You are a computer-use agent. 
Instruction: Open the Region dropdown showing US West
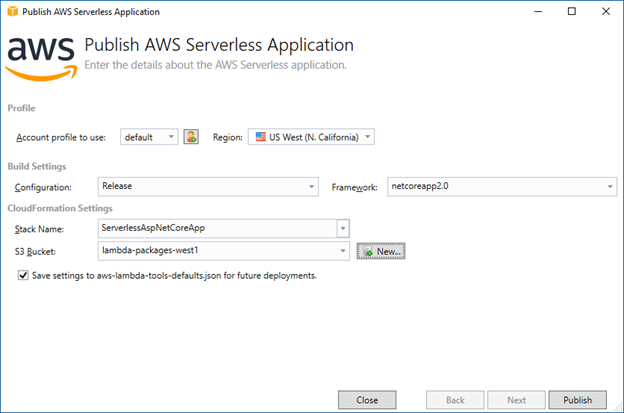coord(311,137)
